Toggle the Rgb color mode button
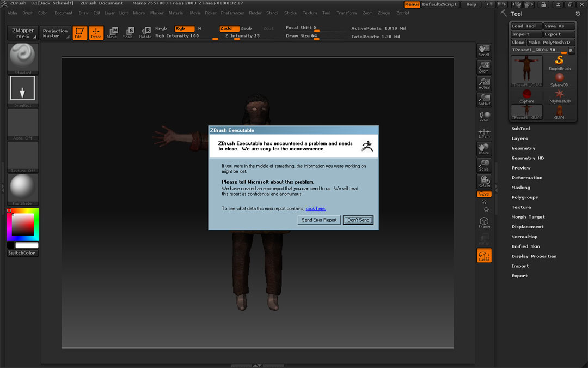Screen dimensions: 588x368 (x=185, y=28)
